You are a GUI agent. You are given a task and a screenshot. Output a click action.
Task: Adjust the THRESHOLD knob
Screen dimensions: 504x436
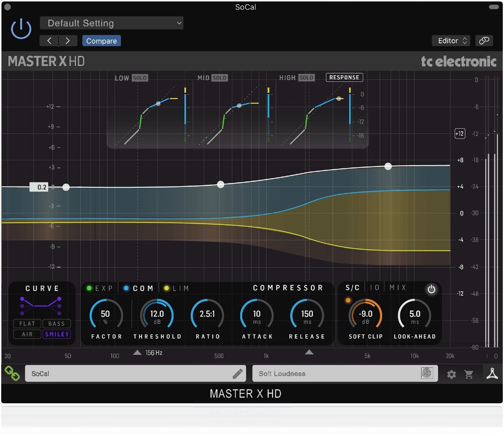pyautogui.click(x=157, y=314)
